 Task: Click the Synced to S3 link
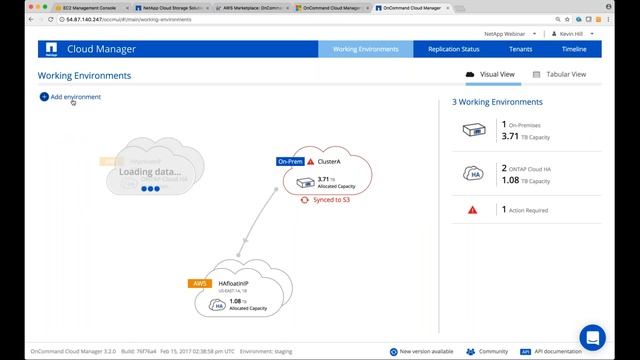point(331,200)
